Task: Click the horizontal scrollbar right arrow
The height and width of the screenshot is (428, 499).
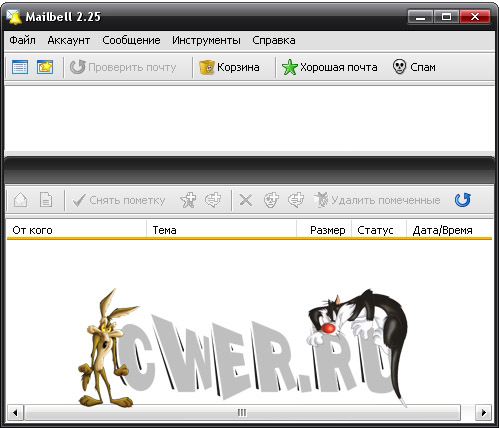Action: click(x=483, y=413)
